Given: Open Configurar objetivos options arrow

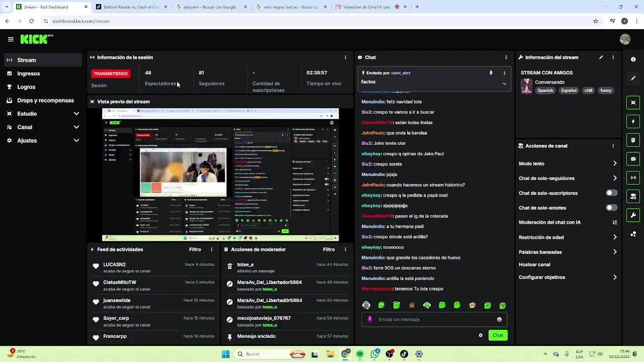Looking at the screenshot, I should (x=615, y=277).
